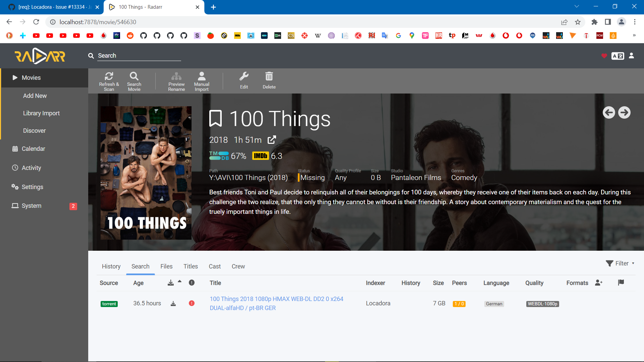Click the 100 Things poster thumbnail

click(x=146, y=173)
